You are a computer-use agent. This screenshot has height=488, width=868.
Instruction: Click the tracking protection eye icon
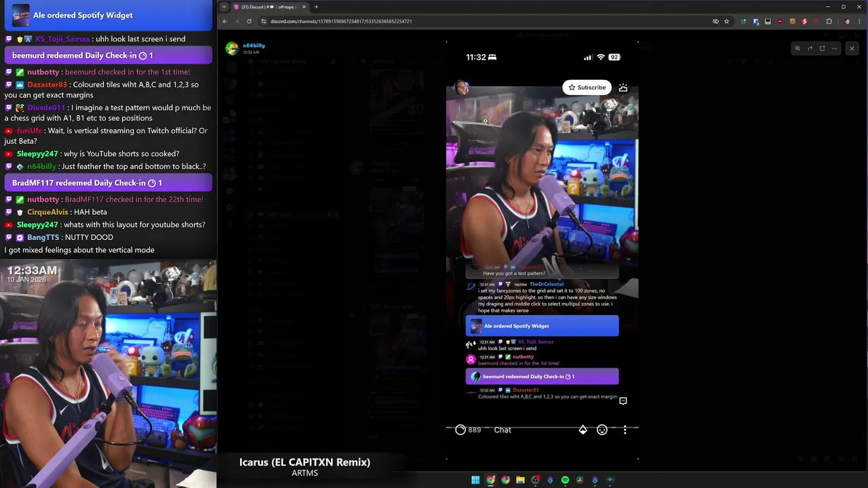pos(715,21)
